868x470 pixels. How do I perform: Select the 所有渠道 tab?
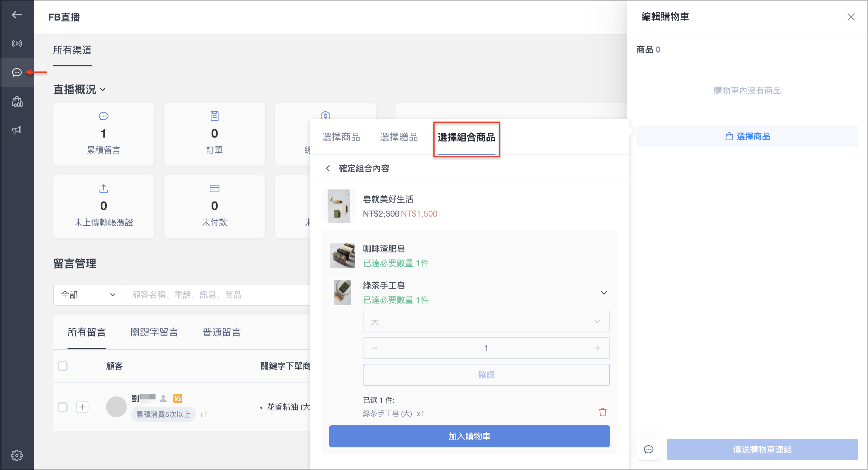click(72, 50)
